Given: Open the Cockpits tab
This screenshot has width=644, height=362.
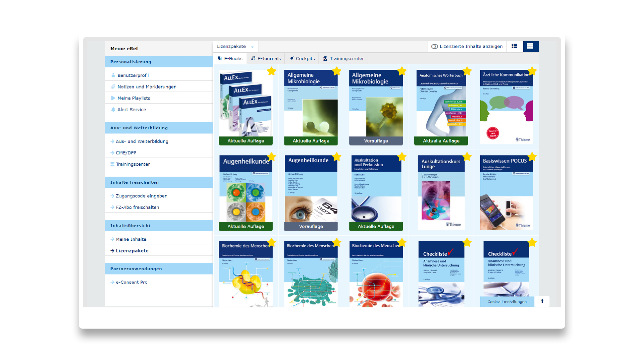Looking at the screenshot, I should tap(302, 58).
